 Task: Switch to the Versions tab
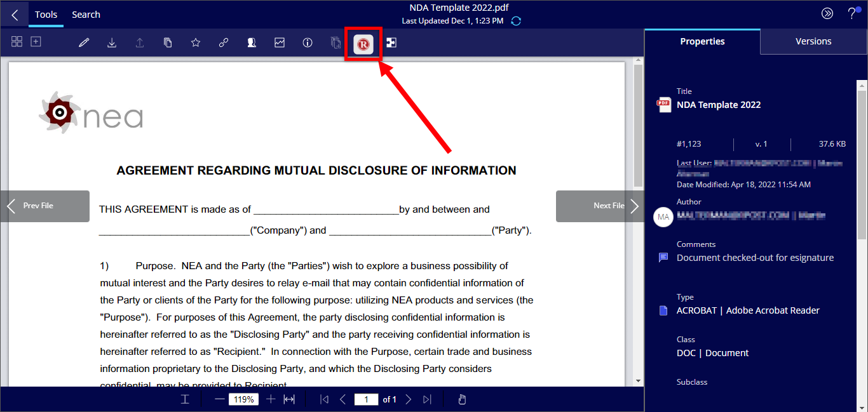(x=813, y=41)
